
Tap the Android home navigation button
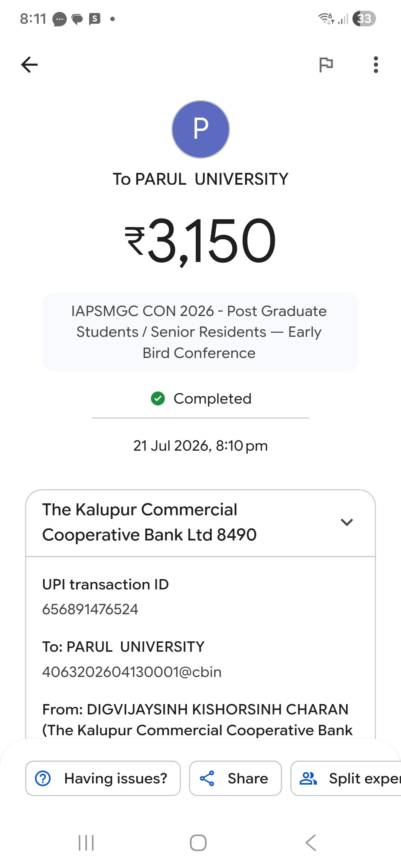(198, 843)
